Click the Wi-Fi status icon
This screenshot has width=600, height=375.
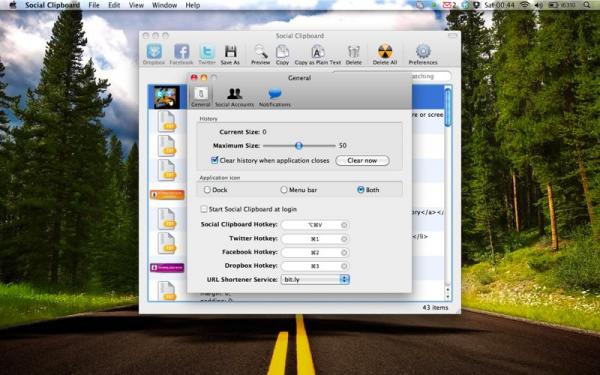[x=525, y=5]
